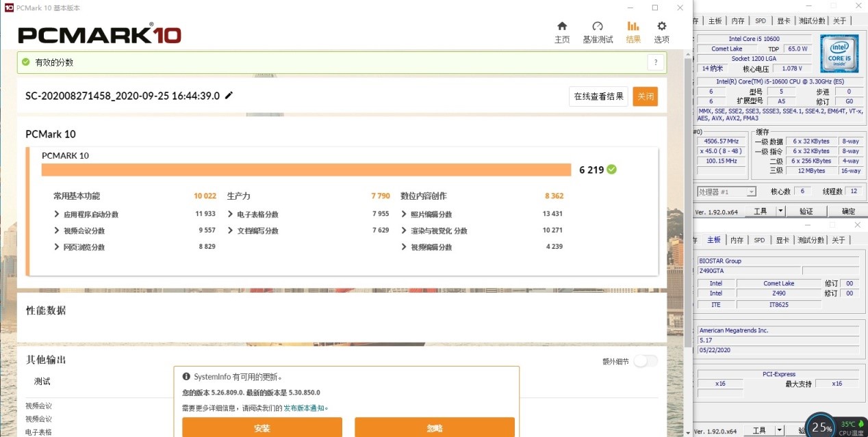Image resolution: width=868 pixels, height=437 pixels.
Task: Toggle the 额外细节 switch
Action: click(x=645, y=361)
